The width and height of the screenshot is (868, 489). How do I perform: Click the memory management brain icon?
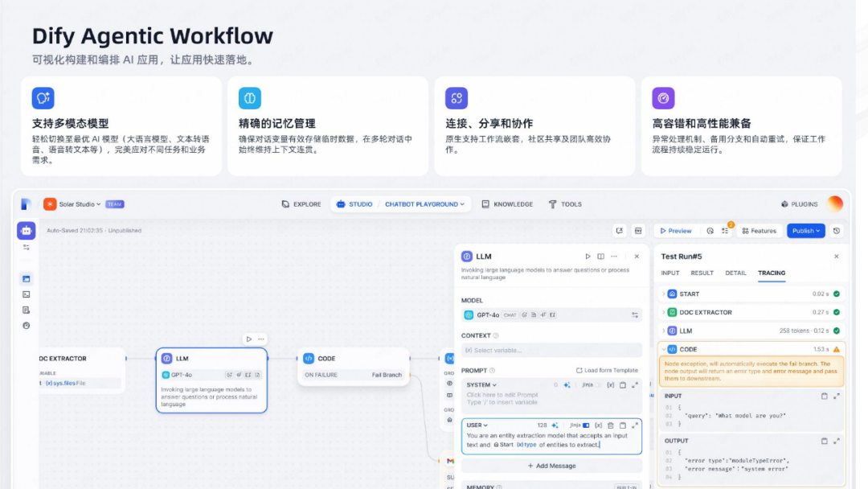[250, 98]
